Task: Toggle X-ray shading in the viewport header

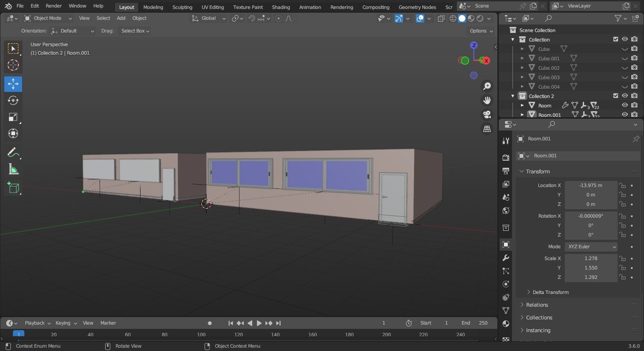Action: (441, 18)
